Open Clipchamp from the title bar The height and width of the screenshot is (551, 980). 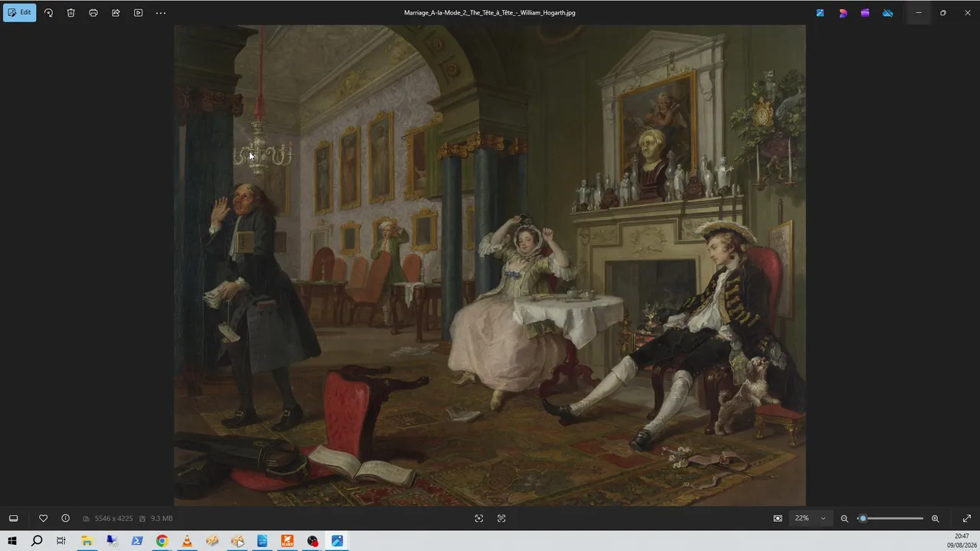[x=865, y=13]
